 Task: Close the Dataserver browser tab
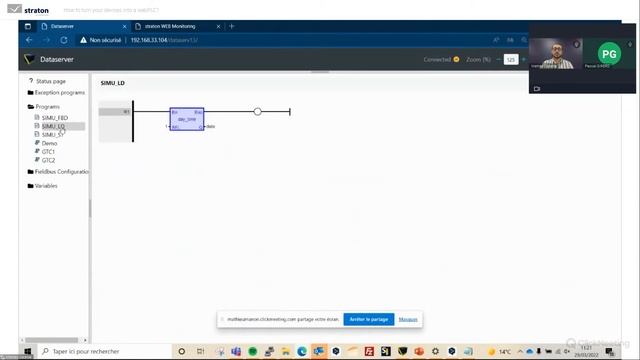pos(124,26)
